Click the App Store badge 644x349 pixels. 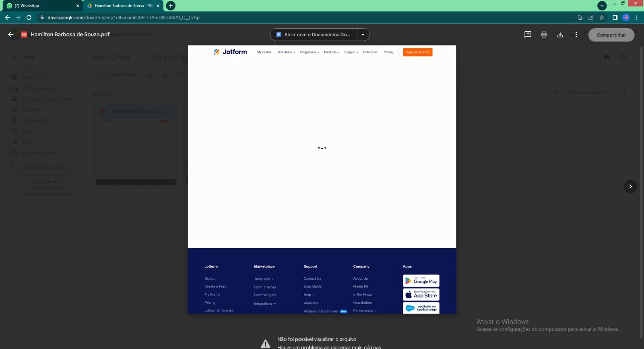(x=421, y=294)
